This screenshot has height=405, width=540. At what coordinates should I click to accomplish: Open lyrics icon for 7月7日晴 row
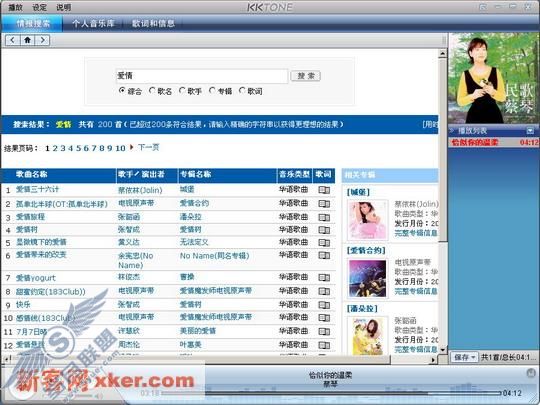pos(324,331)
